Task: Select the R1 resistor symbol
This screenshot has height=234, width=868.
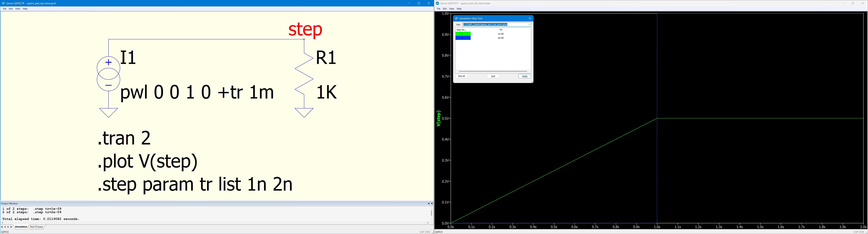Action: click(304, 73)
